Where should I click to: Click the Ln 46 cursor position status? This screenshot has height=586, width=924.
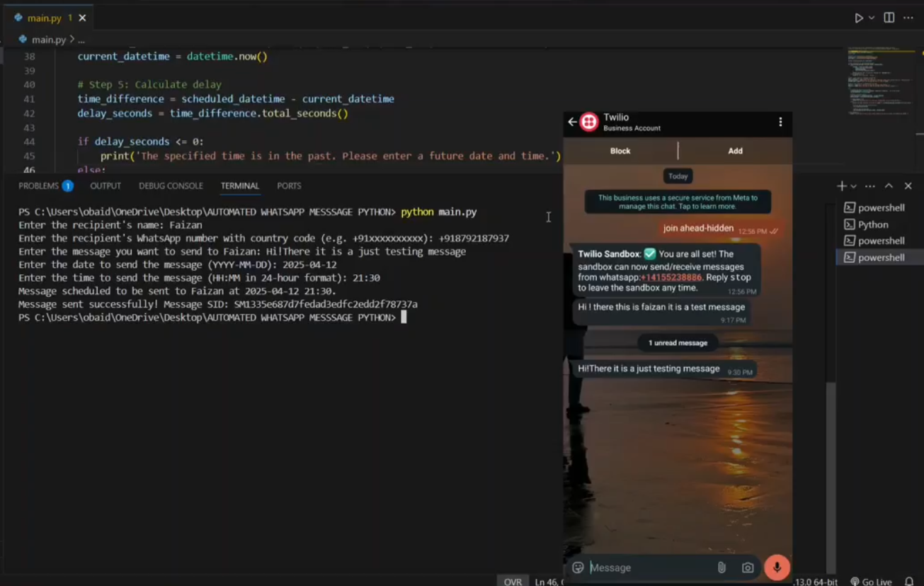(548, 582)
